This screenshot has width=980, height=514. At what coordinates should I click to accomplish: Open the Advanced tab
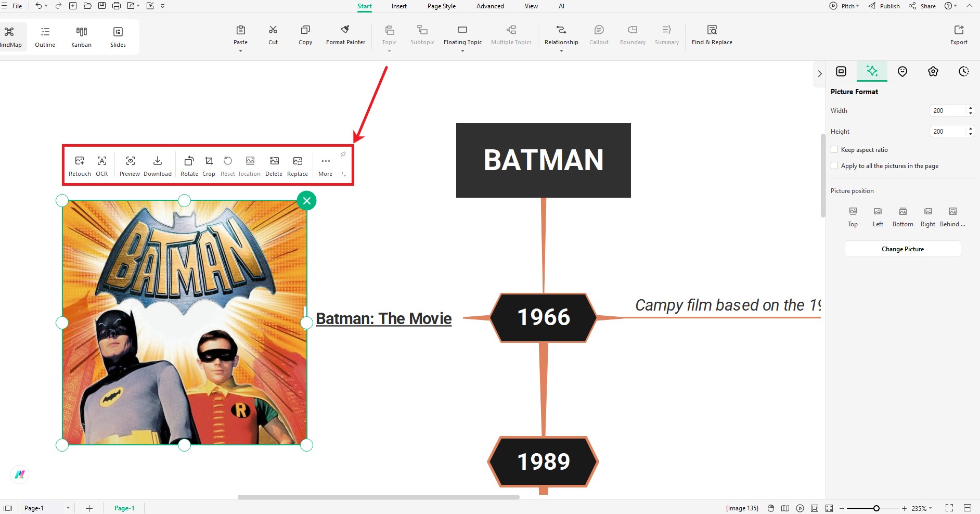tap(490, 6)
